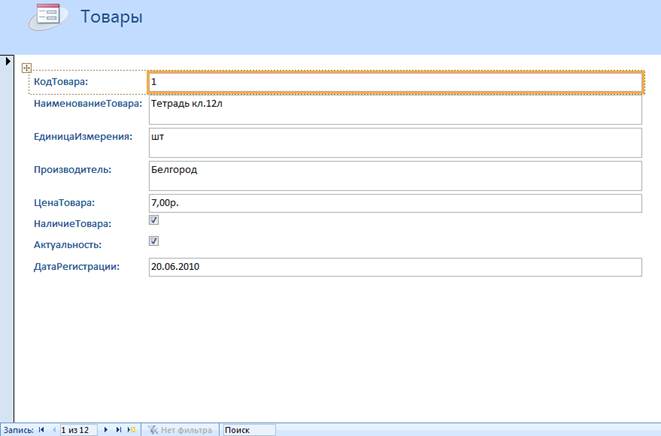Click the Товары form icon in the header
Image resolution: width=661 pixels, height=436 pixels.
[x=48, y=16]
